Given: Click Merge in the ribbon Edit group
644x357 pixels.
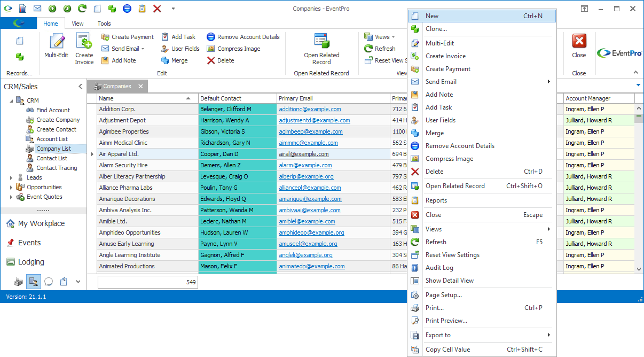Looking at the screenshot, I should [x=175, y=60].
